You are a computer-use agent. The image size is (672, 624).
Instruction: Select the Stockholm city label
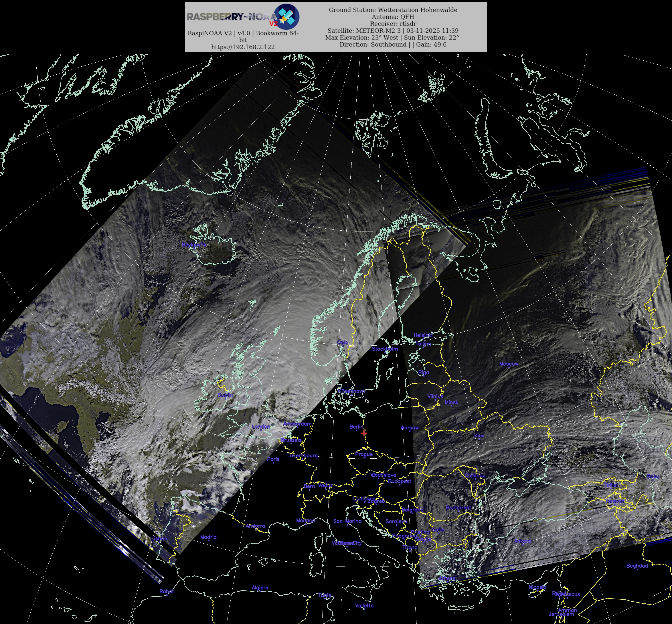[x=385, y=349]
